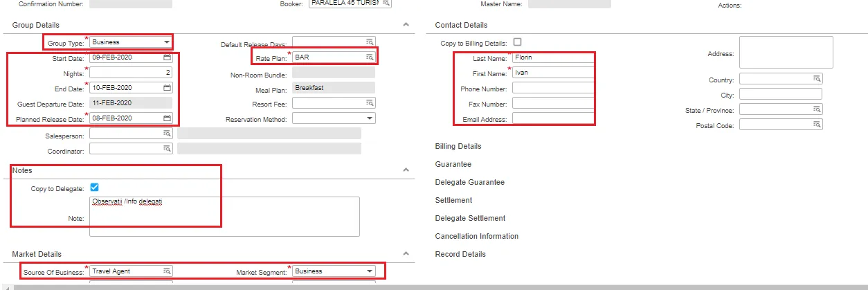Collapse Notes section chevron
The height and width of the screenshot is (290, 868).
(x=406, y=170)
